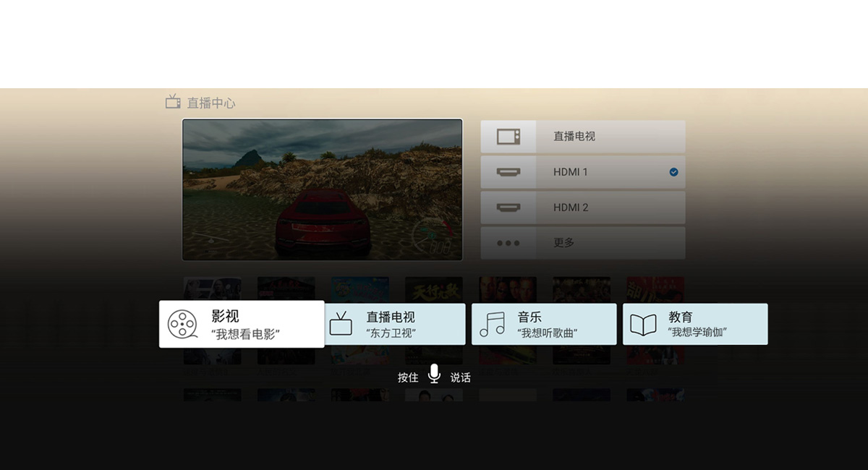Open the 影视 "我想看电影" card
The image size is (868, 470).
click(x=242, y=324)
